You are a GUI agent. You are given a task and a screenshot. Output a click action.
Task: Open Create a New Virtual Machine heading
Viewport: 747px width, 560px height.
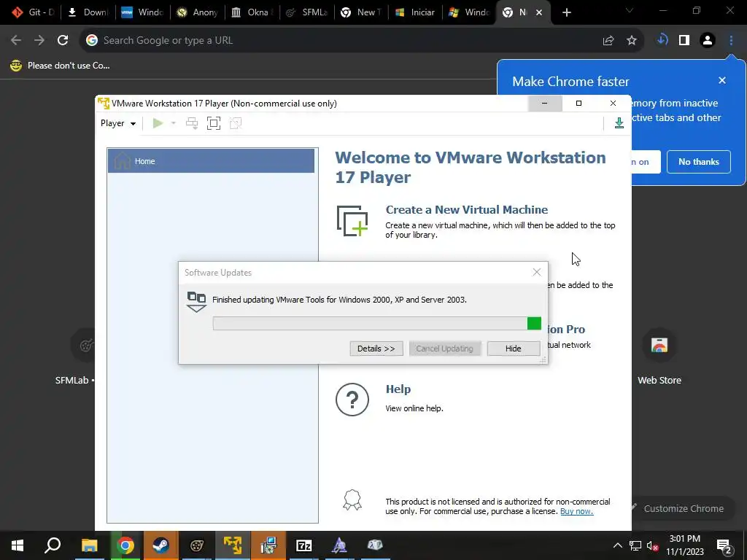click(466, 209)
